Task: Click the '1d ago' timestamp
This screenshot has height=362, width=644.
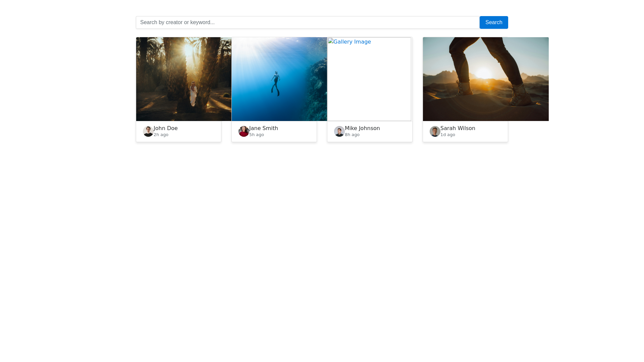Action: pos(447,134)
